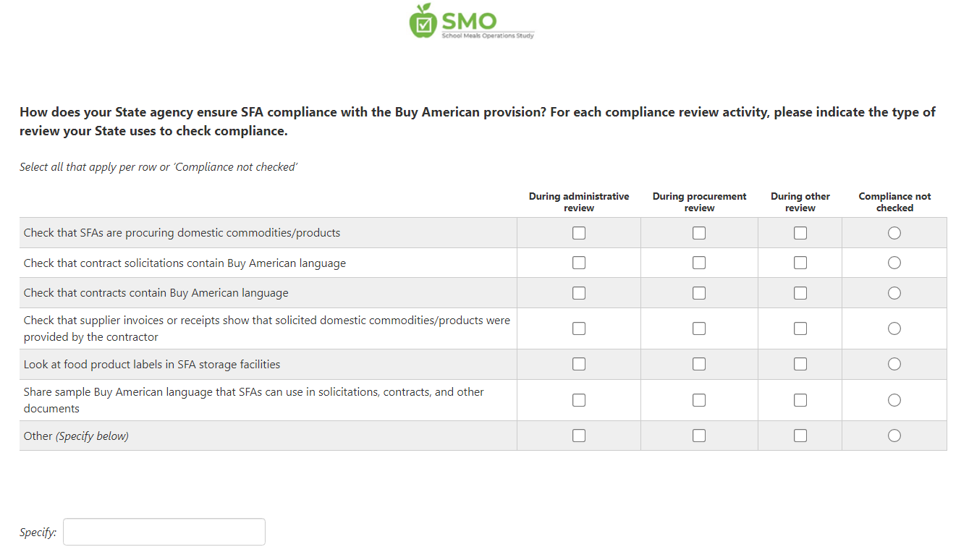Image resolution: width=969 pixels, height=560 pixels.
Task: Check procurement review for food product labels
Action: point(699,364)
